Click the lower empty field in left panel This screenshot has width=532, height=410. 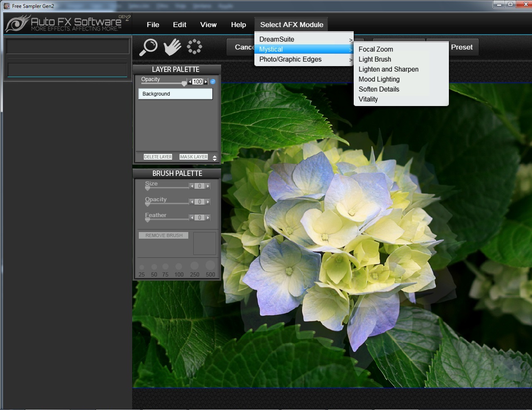pyautogui.click(x=68, y=70)
